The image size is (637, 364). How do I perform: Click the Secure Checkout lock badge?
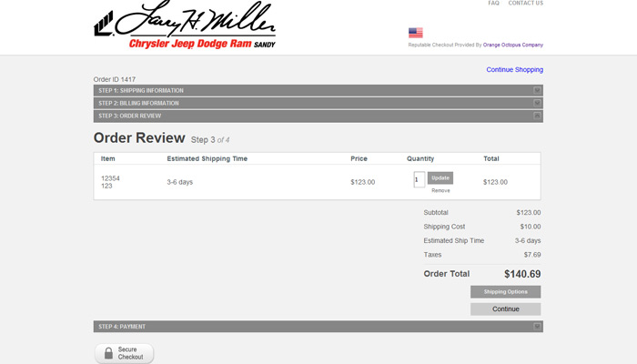tap(125, 353)
